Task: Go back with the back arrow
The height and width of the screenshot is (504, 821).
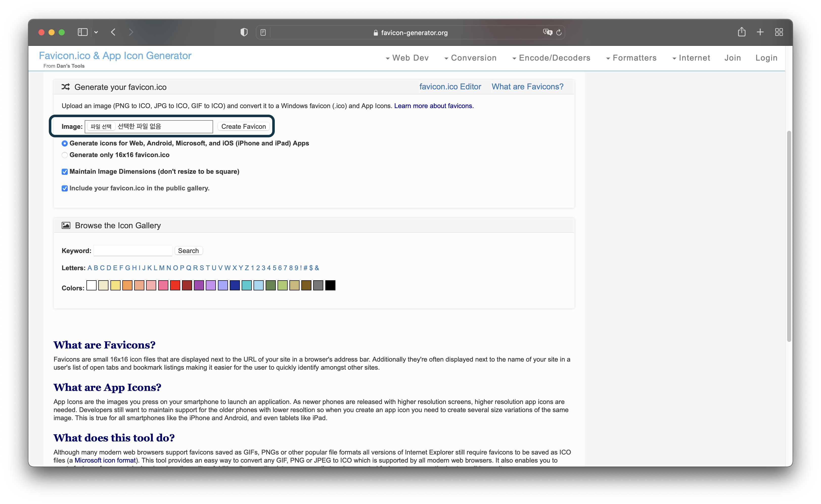Action: pos(113,32)
